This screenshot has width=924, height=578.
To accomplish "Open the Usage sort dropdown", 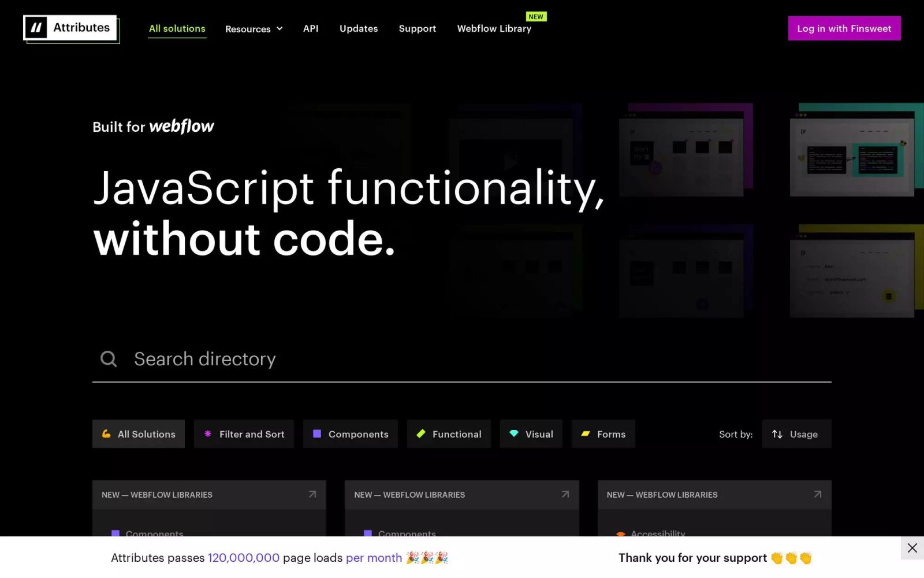I will click(x=797, y=434).
